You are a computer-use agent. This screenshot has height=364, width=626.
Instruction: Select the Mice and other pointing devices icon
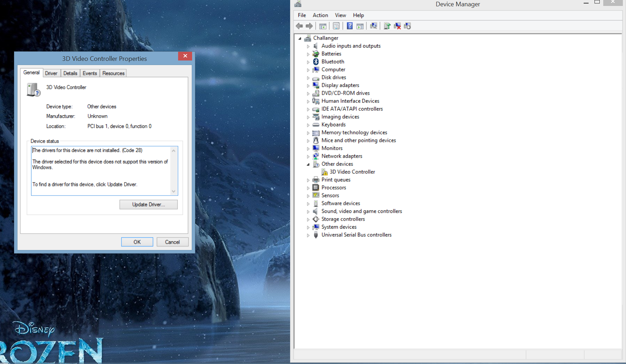pyautogui.click(x=316, y=140)
